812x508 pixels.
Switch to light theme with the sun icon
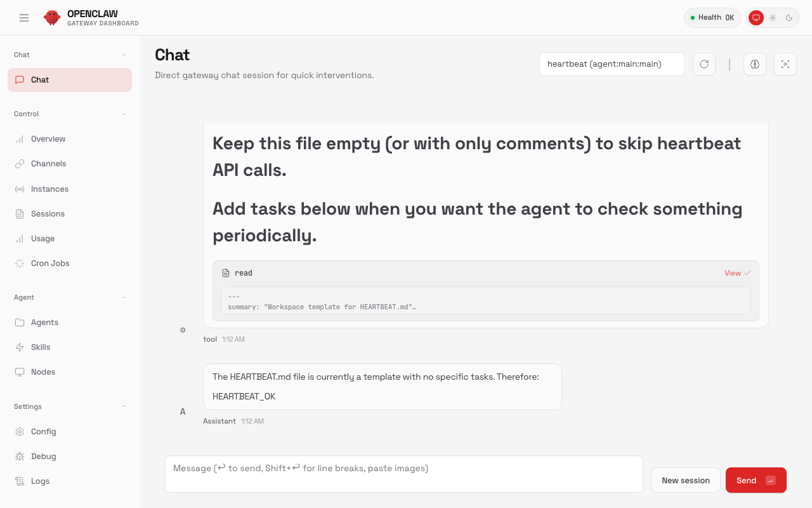point(773,18)
